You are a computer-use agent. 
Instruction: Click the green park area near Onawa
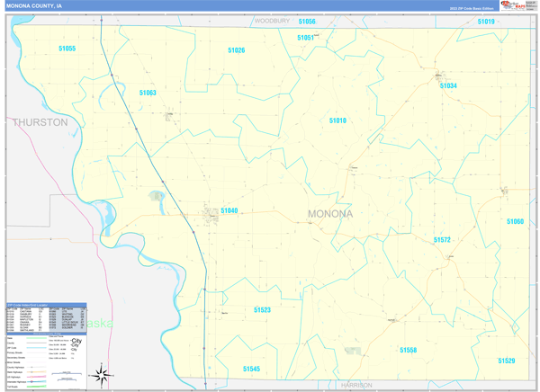click(x=156, y=197)
